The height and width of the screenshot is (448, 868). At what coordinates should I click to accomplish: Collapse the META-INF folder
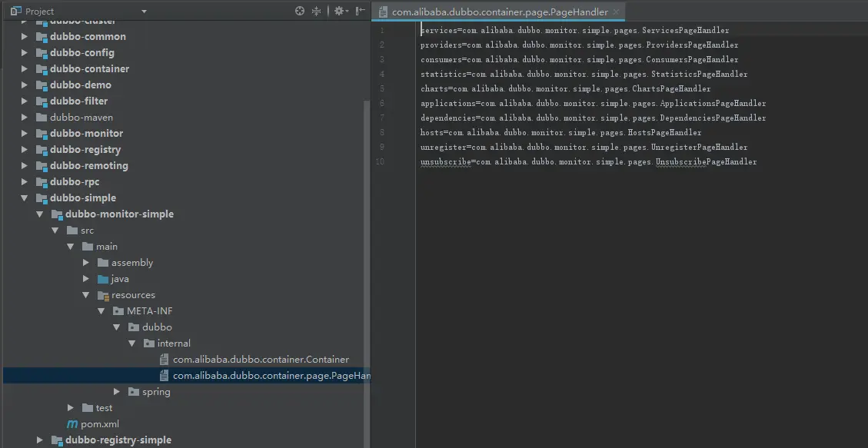point(101,311)
